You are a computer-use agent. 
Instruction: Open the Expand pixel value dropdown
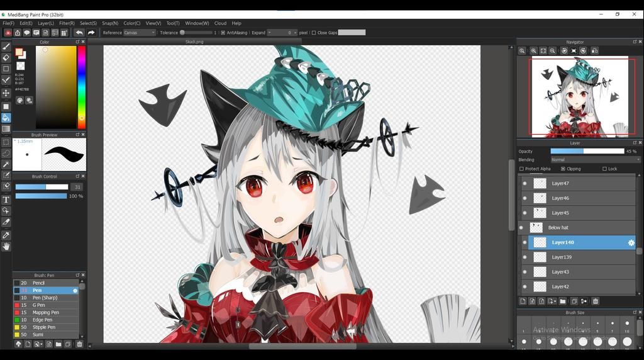[282, 33]
